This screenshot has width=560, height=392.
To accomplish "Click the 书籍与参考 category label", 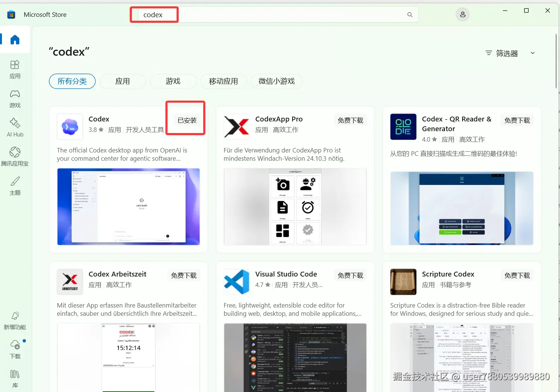I will point(455,285).
